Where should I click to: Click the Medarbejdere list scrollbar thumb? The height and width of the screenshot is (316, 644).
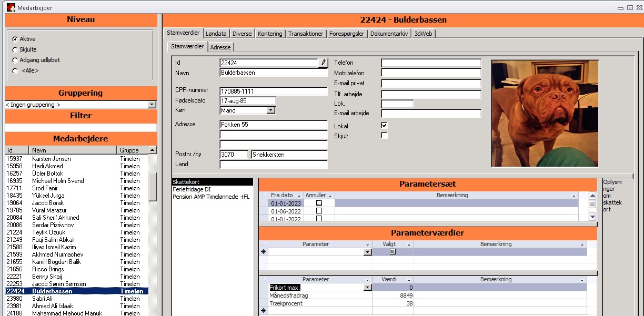[153, 187]
